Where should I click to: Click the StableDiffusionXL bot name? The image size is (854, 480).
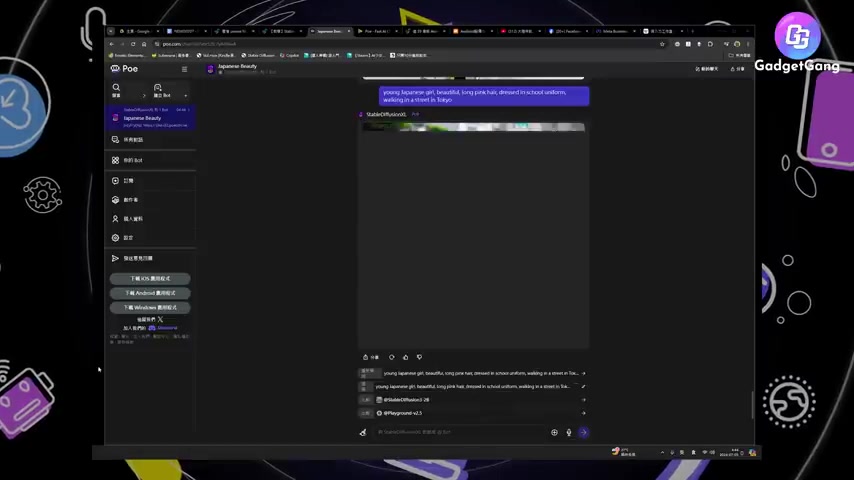pyautogui.click(x=386, y=114)
